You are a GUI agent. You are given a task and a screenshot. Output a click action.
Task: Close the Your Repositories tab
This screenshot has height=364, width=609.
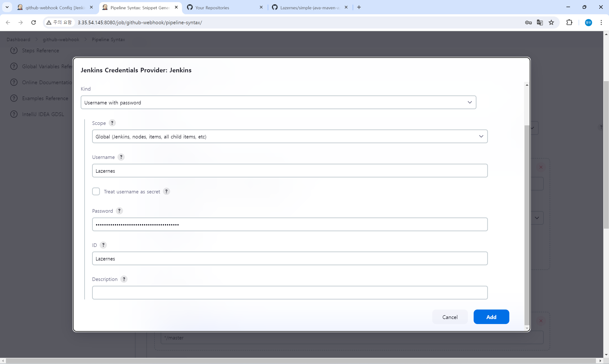(261, 7)
